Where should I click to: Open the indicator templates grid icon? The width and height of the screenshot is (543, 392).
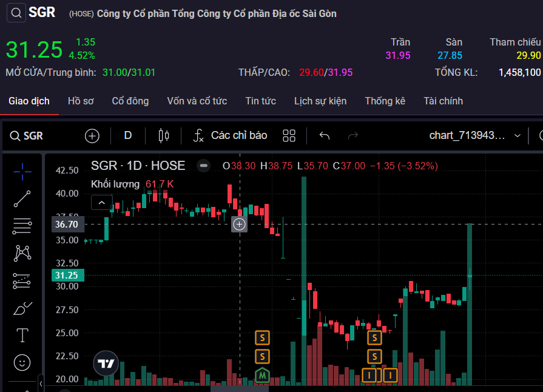(x=289, y=135)
